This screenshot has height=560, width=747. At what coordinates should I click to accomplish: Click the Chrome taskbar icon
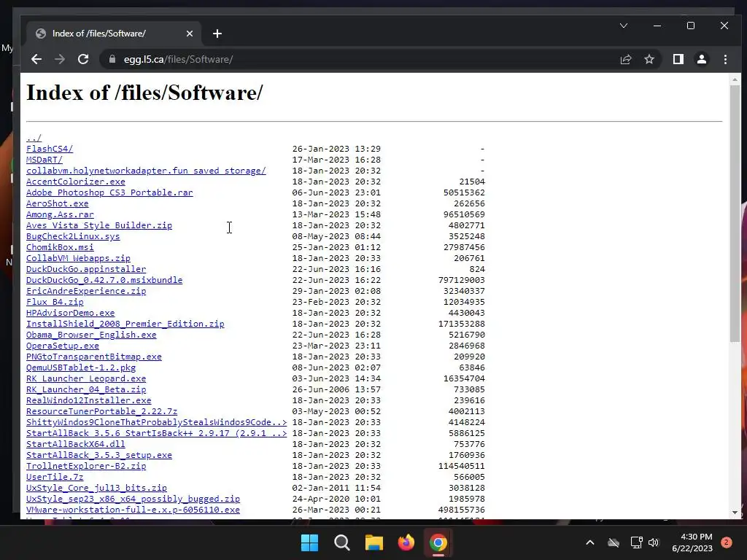coord(438,542)
